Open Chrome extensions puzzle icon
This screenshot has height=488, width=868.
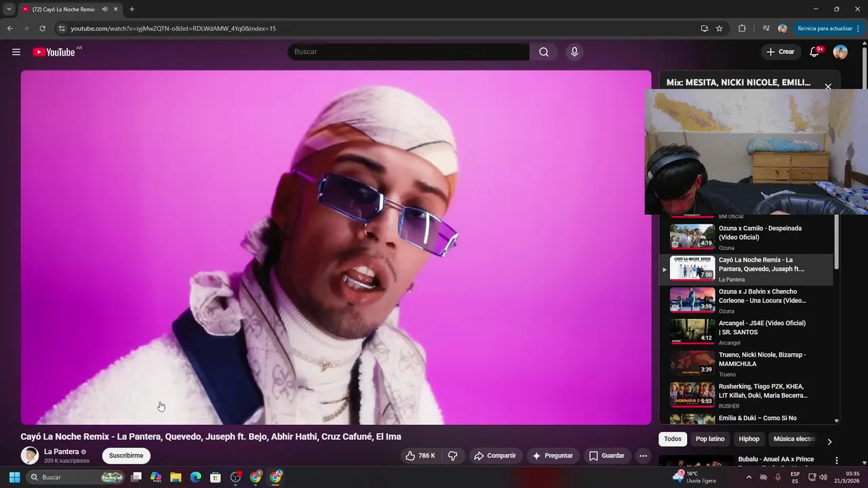coord(742,28)
